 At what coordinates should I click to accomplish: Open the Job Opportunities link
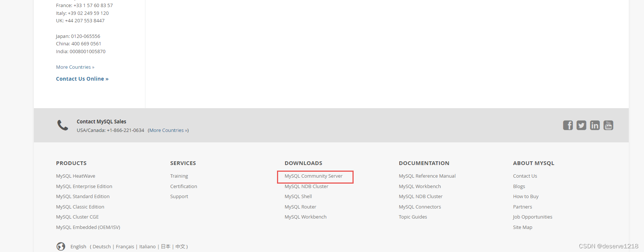point(532,217)
